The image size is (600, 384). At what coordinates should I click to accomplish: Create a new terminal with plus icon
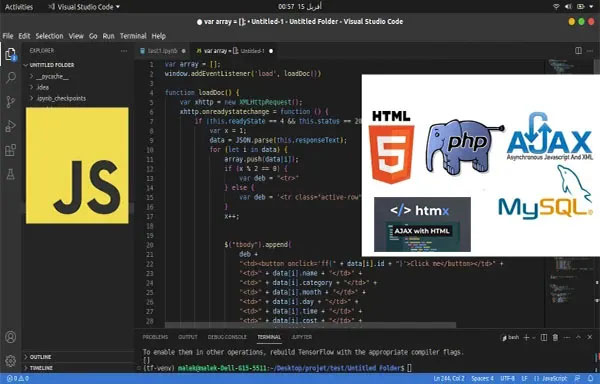click(x=526, y=337)
